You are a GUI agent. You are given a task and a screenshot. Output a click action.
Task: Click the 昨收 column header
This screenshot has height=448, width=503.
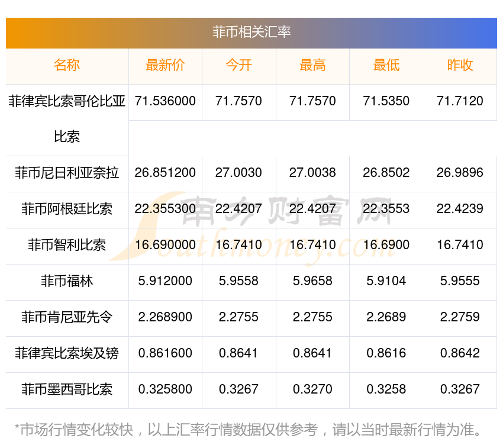pyautogui.click(x=460, y=65)
